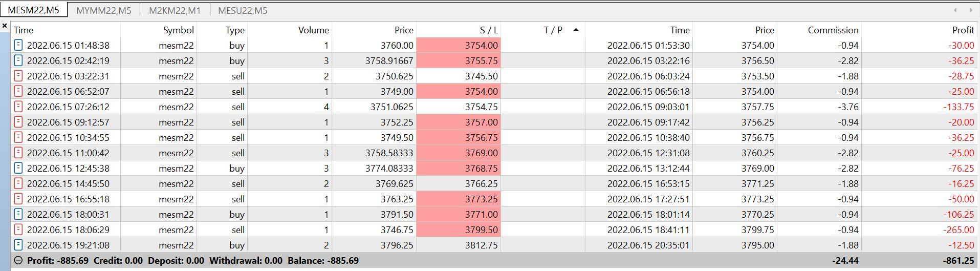980x271 pixels.
Task: Sort trades by Profit column header
Action: pos(963,30)
